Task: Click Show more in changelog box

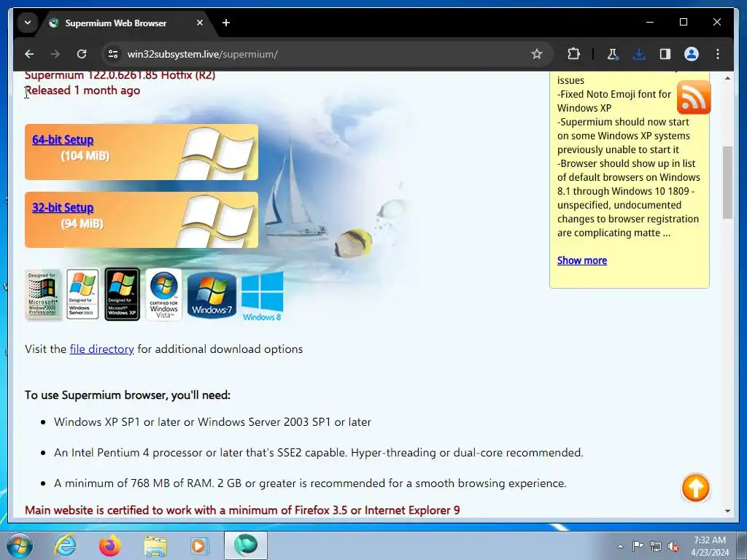Action: 581,260
